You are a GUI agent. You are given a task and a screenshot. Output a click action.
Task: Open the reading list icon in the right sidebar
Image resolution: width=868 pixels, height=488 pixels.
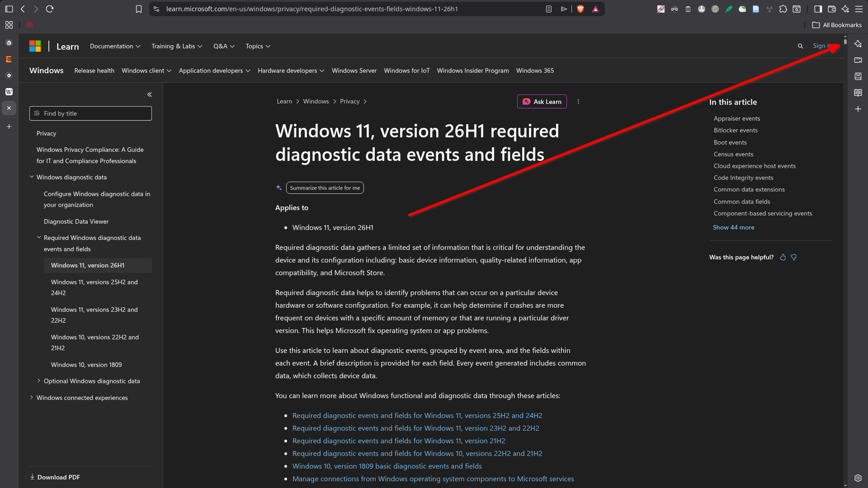(858, 93)
